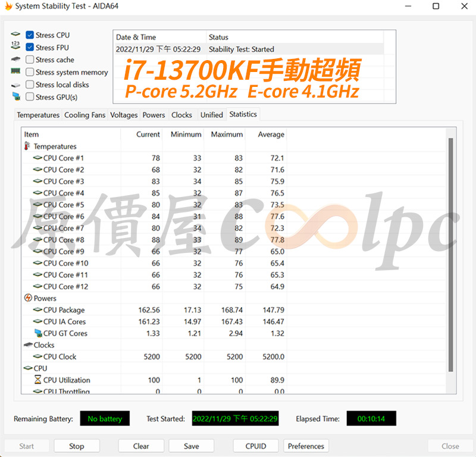This screenshot has width=476, height=457.
Task: Click the GPU icon of CPU GT Cores
Action: [x=38, y=333]
